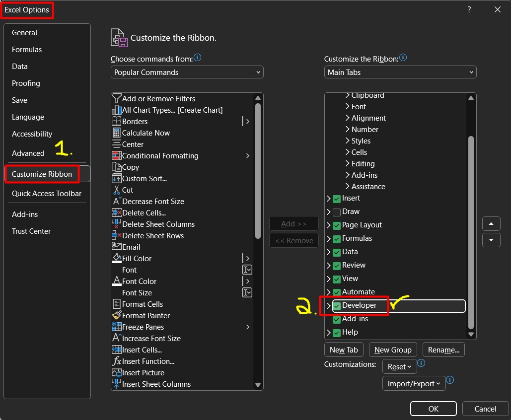Click the New Tab button
511x420 pixels.
click(344, 350)
